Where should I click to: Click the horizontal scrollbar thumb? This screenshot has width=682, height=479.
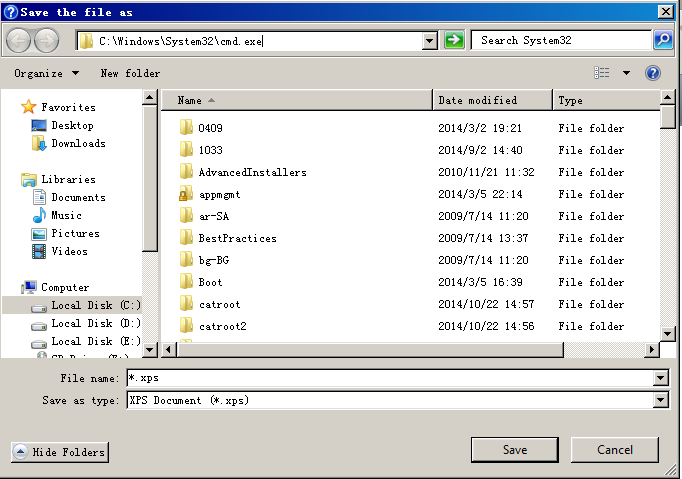[x=371, y=349]
